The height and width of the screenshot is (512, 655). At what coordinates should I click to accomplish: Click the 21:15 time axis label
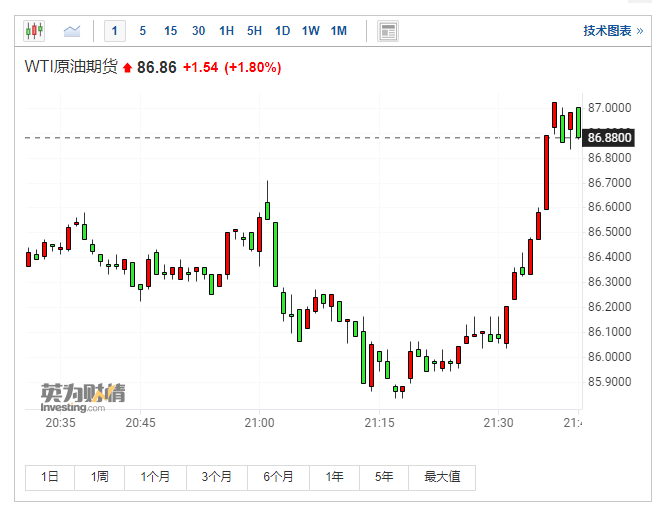[x=379, y=423]
